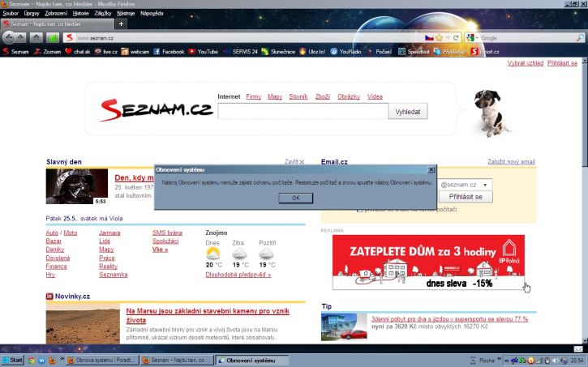This screenshot has width=588, height=367.
Task: Open the SERVIS 24 bookmark
Action: pyautogui.click(x=240, y=52)
